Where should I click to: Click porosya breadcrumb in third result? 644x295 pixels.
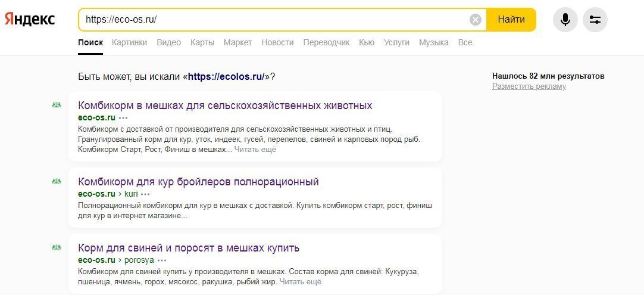point(139,260)
